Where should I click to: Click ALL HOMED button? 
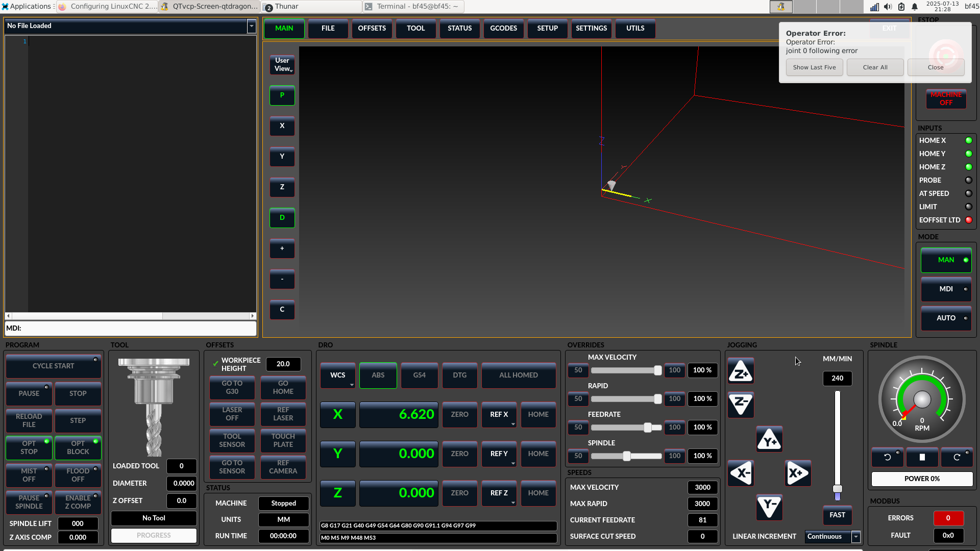pyautogui.click(x=519, y=375)
